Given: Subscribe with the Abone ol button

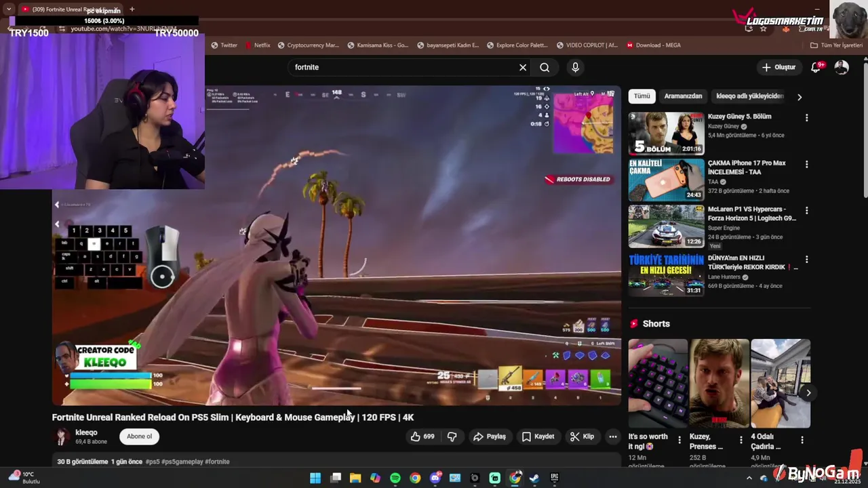Looking at the screenshot, I should point(139,436).
